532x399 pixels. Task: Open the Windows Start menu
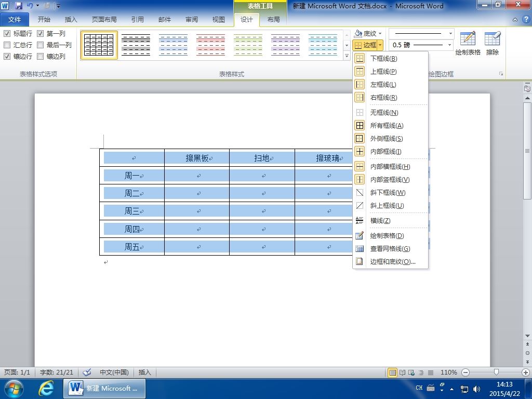coord(14,388)
